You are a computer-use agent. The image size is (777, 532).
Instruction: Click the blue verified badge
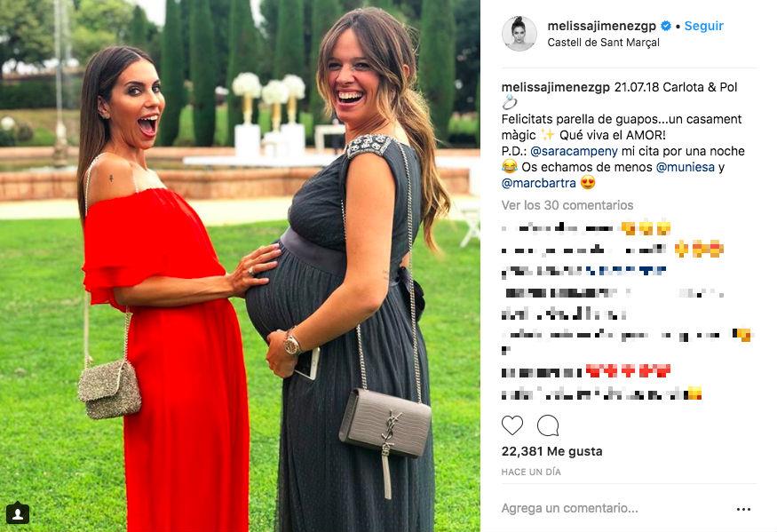[x=667, y=26]
